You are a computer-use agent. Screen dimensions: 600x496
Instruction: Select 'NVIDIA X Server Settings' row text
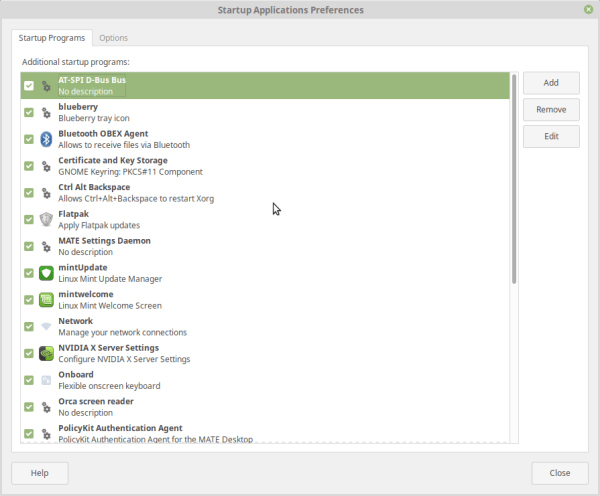[124, 354]
